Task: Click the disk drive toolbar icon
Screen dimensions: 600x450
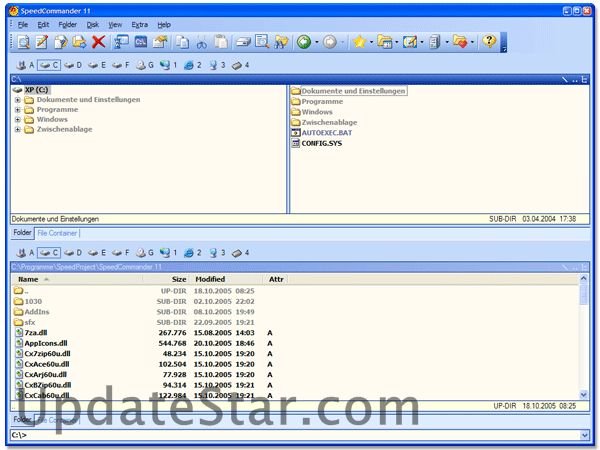Action: point(243,42)
